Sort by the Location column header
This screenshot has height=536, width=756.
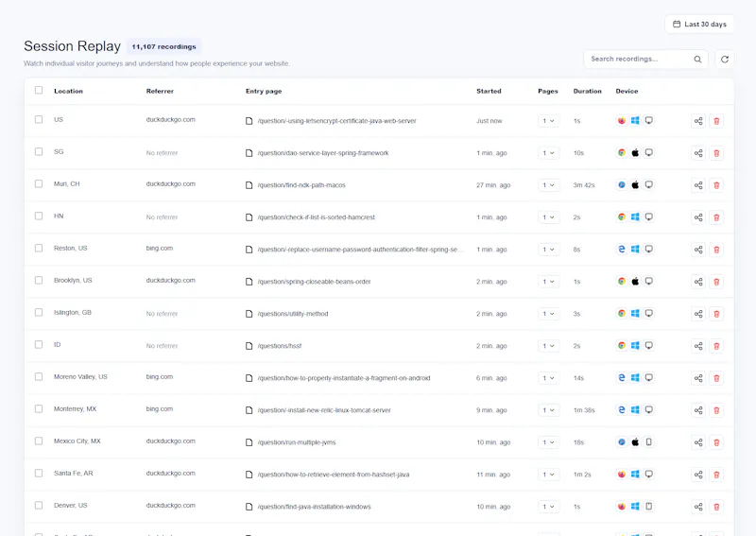tap(68, 91)
